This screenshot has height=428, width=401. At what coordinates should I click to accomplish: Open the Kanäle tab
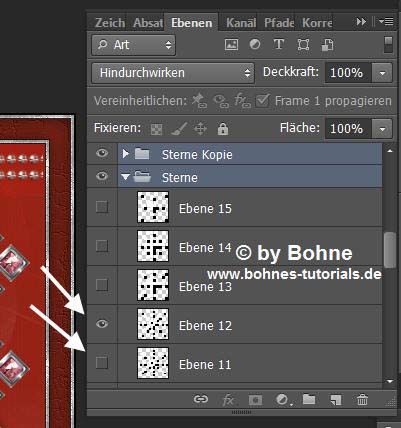point(241,23)
